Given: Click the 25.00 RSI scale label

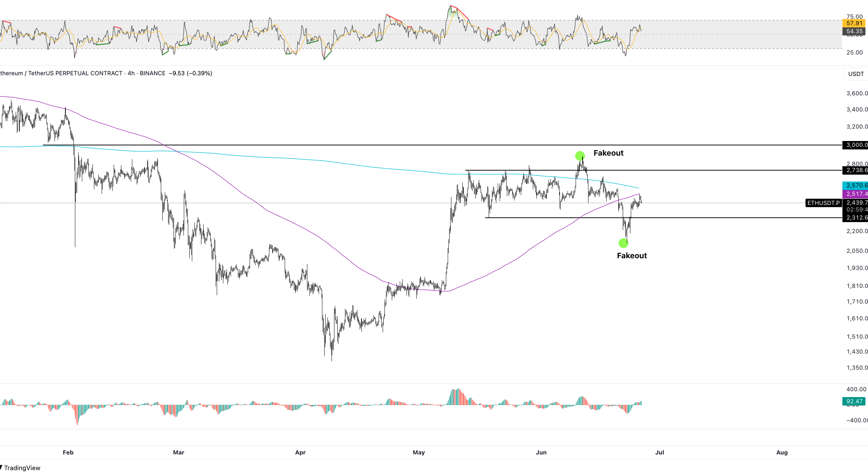Looking at the screenshot, I should [854, 53].
